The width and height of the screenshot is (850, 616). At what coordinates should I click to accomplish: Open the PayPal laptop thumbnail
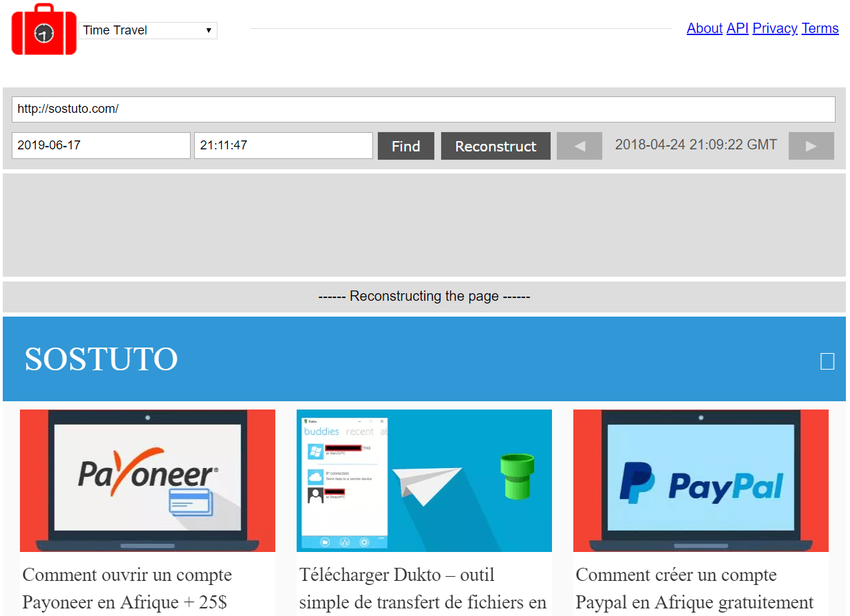701,480
